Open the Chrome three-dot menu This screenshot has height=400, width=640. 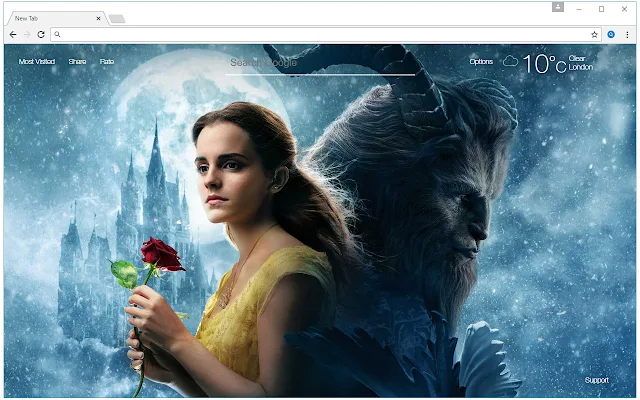click(627, 35)
